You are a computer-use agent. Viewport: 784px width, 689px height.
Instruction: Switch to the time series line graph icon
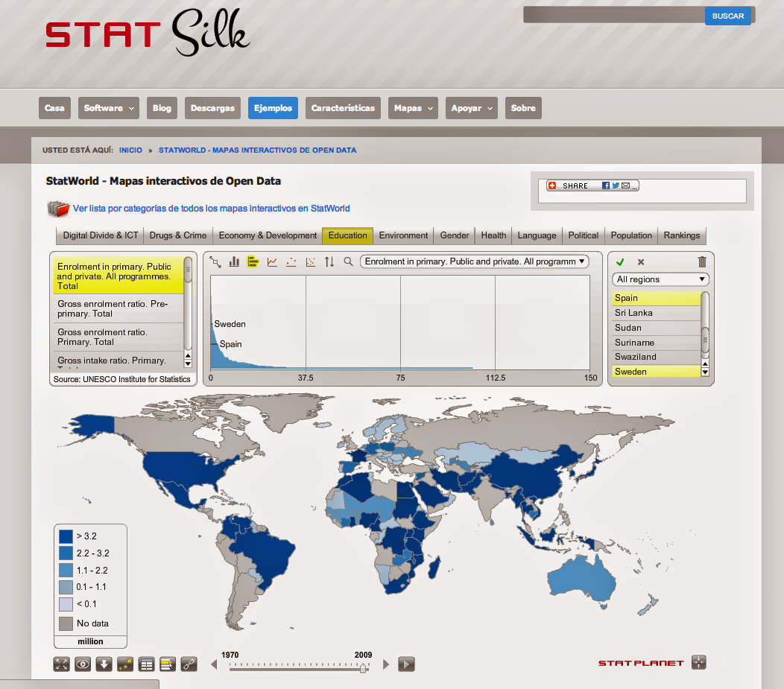(x=272, y=261)
